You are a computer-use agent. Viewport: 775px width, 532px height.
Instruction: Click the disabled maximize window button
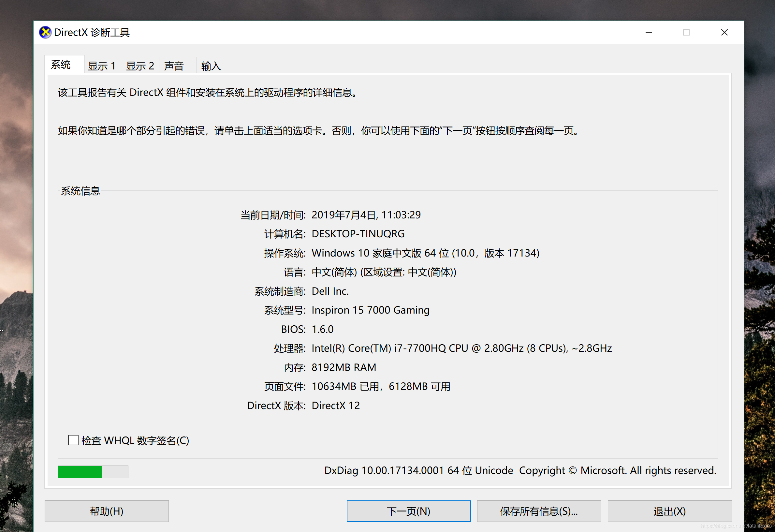(x=686, y=32)
